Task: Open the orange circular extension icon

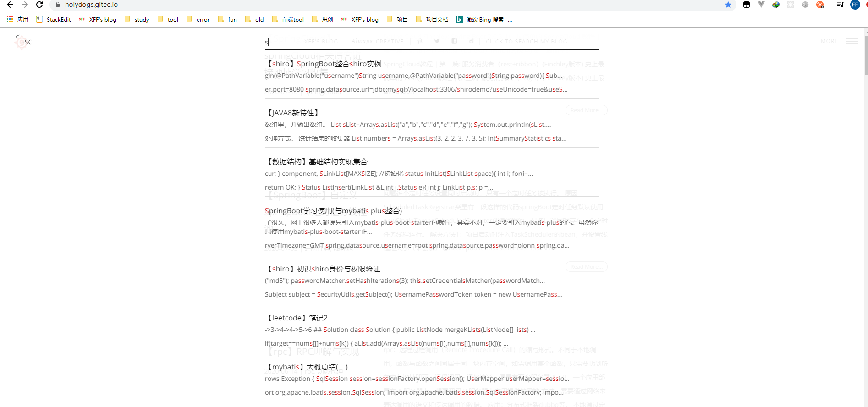Action: click(820, 5)
